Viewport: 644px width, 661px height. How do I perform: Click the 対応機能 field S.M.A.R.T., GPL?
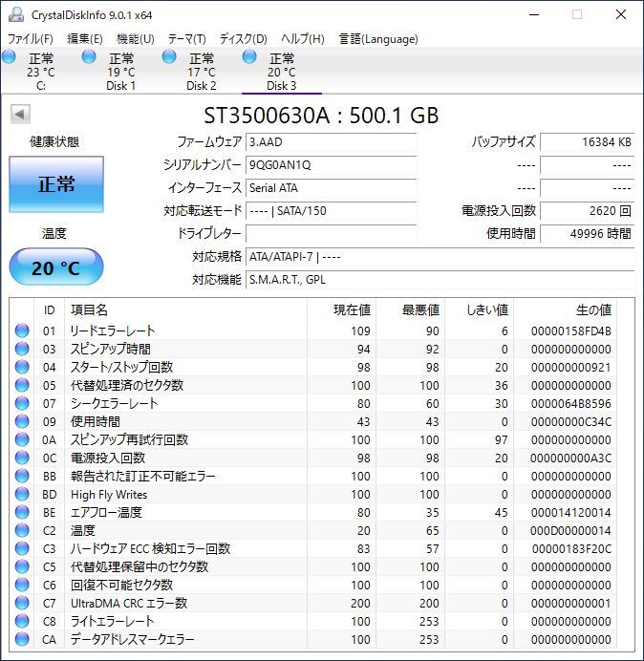click(440, 280)
